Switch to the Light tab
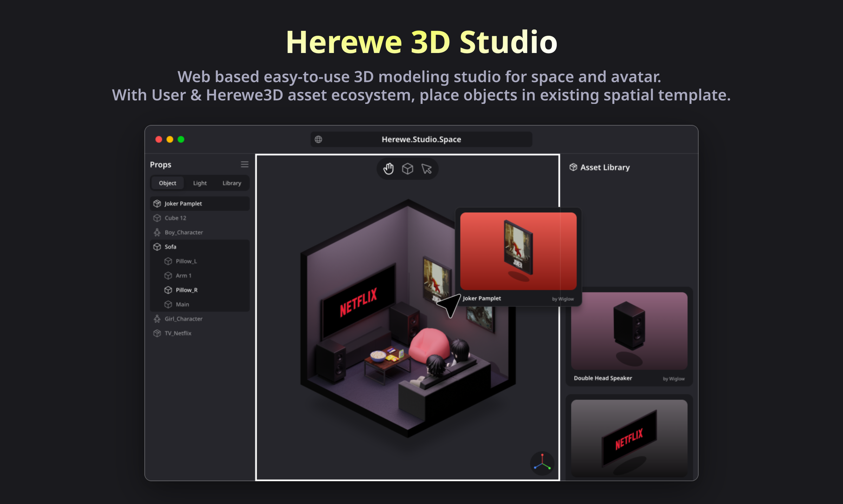The image size is (843, 504). click(x=200, y=183)
